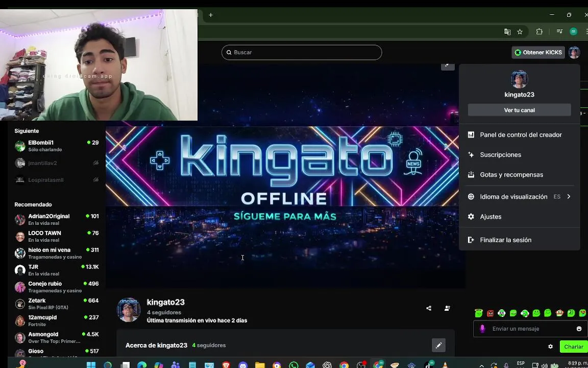Open WhatsApp from the taskbar
The image size is (588, 368).
click(x=293, y=365)
